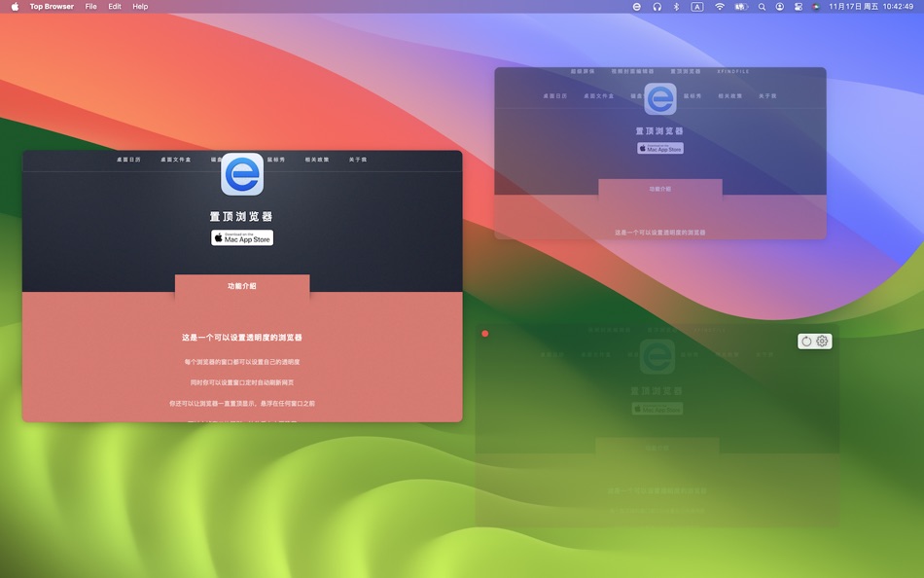Open settings gear in the faint bottom-right window

822,341
